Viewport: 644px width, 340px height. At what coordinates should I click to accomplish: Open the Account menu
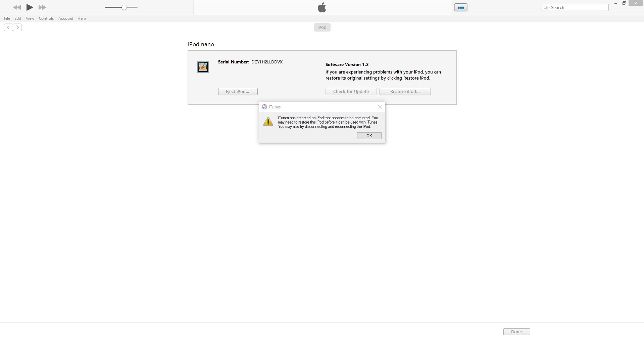tap(66, 18)
